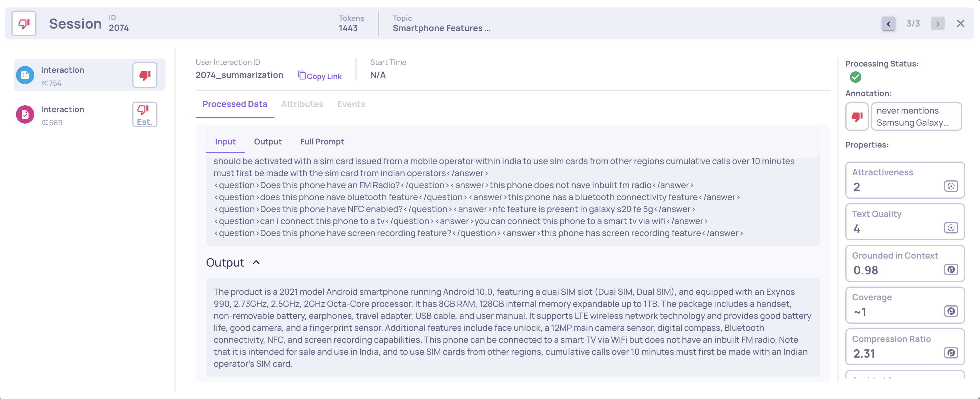Click the blue first Interaction icon
This screenshot has height=399, width=980.
[25, 75]
